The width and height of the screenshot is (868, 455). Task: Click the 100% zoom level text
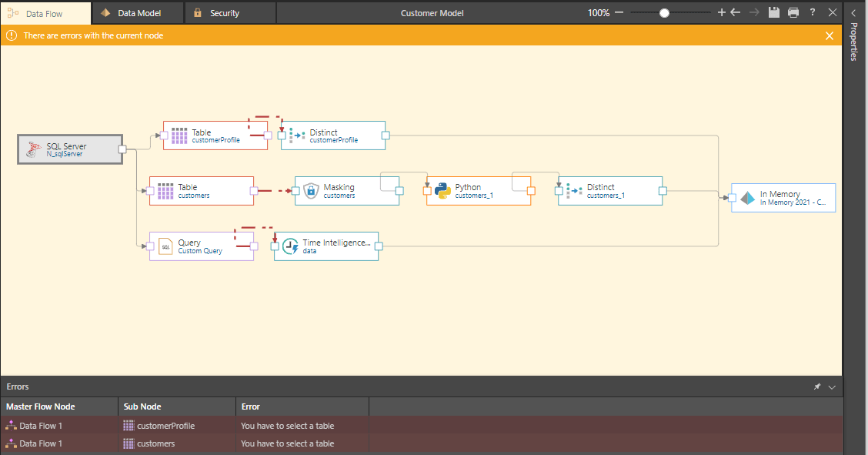599,13
